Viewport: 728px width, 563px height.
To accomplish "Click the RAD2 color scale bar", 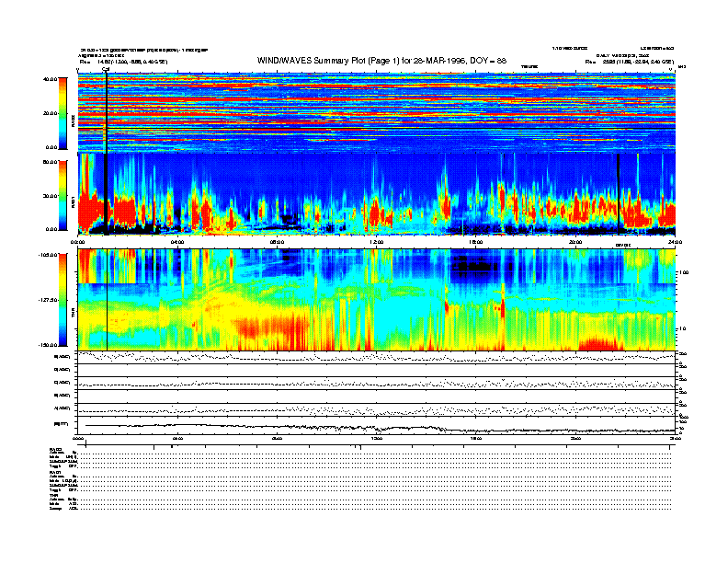I will click(63, 113).
